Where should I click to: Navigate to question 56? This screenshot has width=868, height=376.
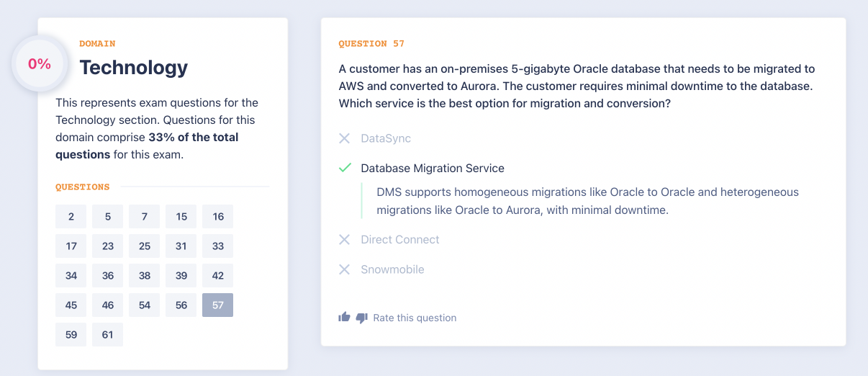point(181,305)
